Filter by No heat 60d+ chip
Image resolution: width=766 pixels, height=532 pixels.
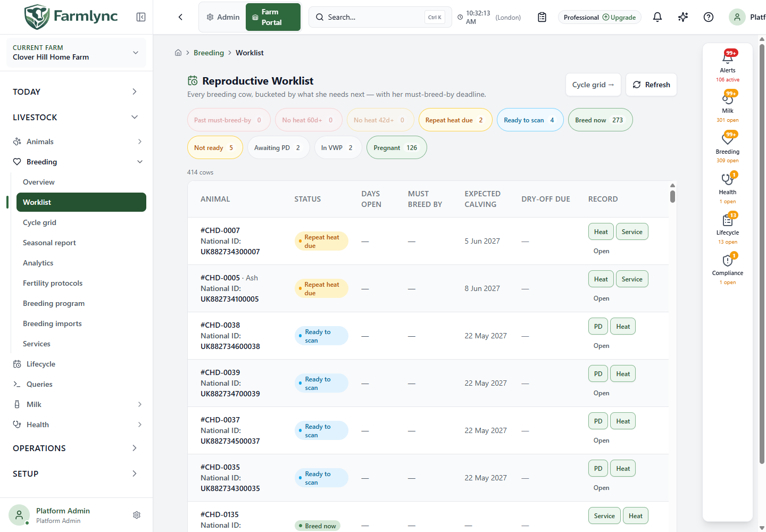point(308,120)
